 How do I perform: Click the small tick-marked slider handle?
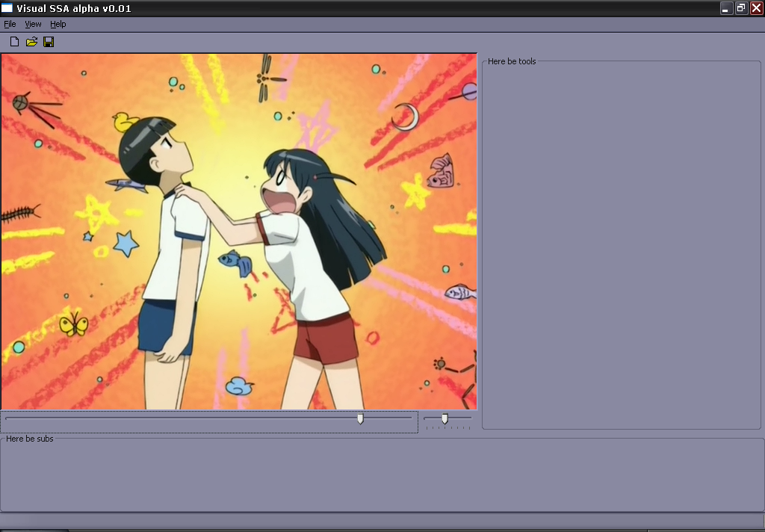click(445, 419)
